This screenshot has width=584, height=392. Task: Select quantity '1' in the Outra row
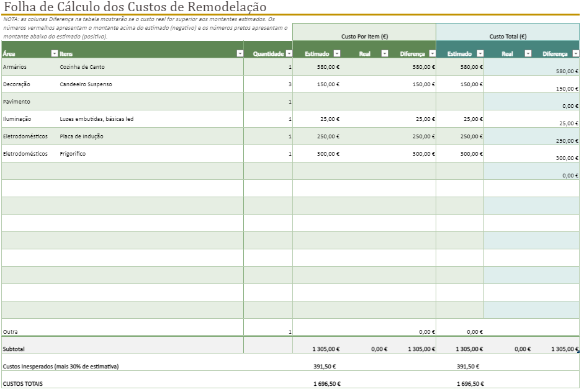(x=290, y=332)
